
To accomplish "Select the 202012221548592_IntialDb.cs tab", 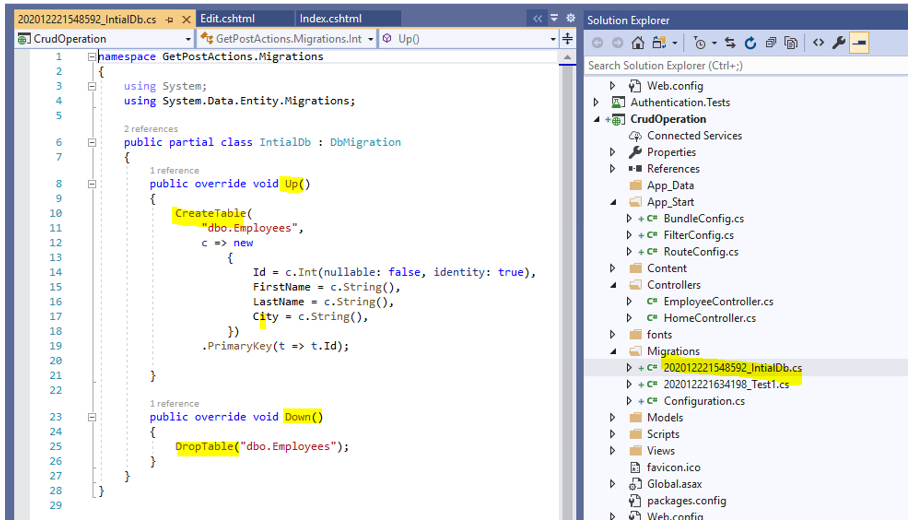I will (x=87, y=20).
